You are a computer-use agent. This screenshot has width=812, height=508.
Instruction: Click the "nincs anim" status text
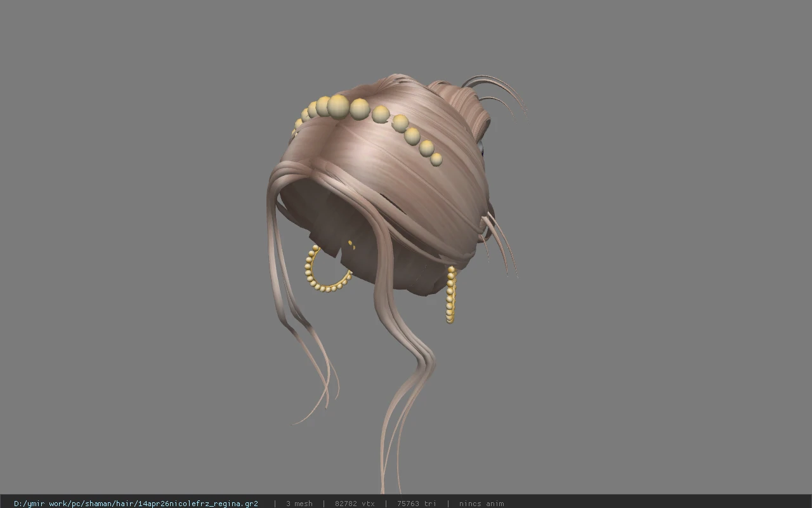click(481, 504)
